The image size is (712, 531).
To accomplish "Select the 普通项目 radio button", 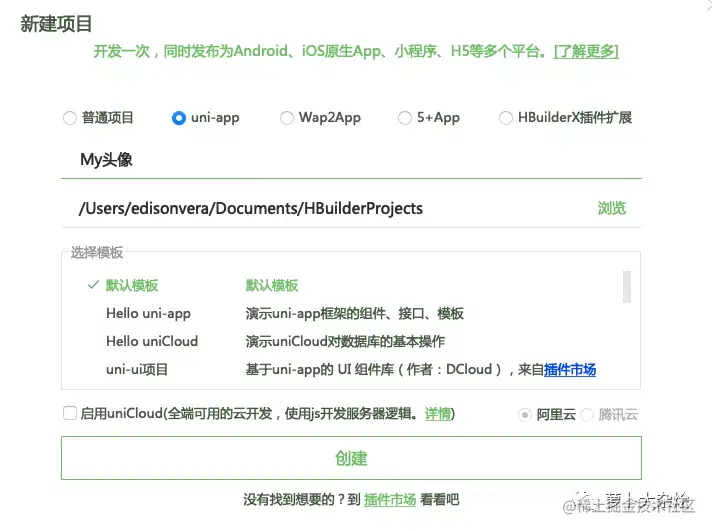I will click(70, 118).
